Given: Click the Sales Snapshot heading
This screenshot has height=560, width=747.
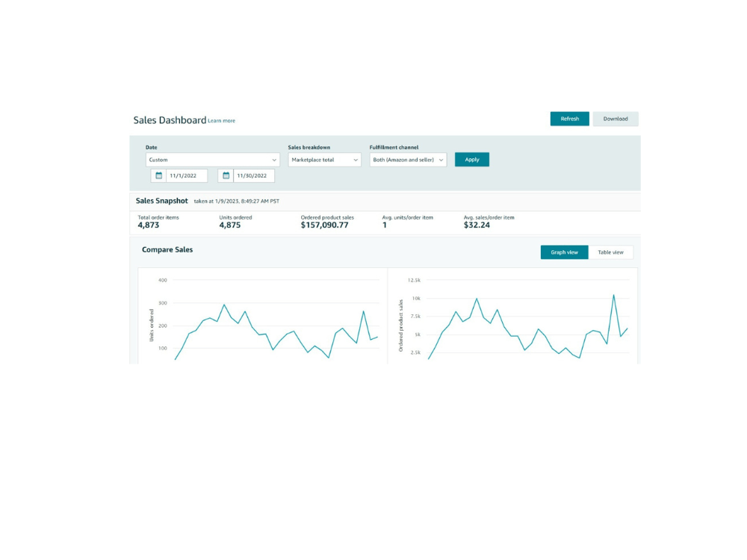Looking at the screenshot, I should pyautogui.click(x=162, y=201).
